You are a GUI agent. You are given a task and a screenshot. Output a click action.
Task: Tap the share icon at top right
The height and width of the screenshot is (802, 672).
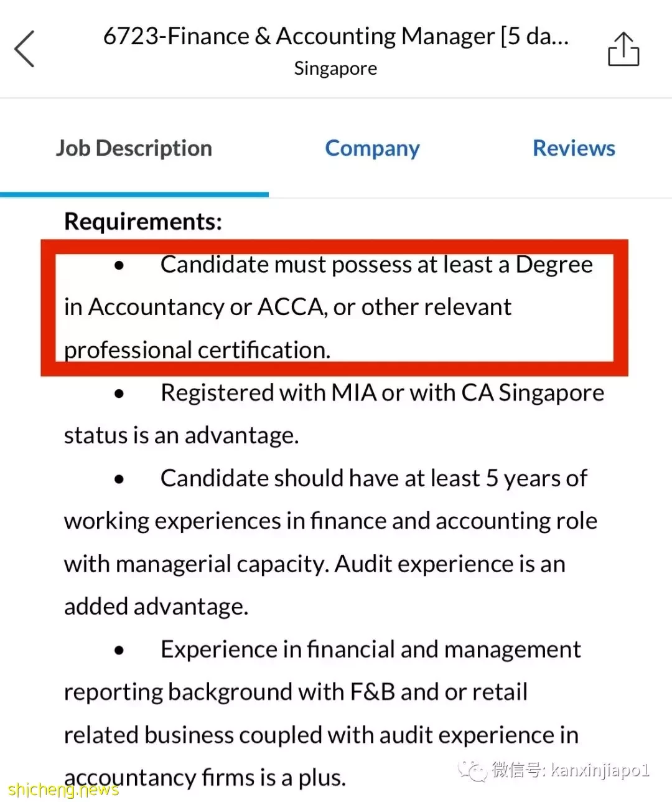(623, 49)
